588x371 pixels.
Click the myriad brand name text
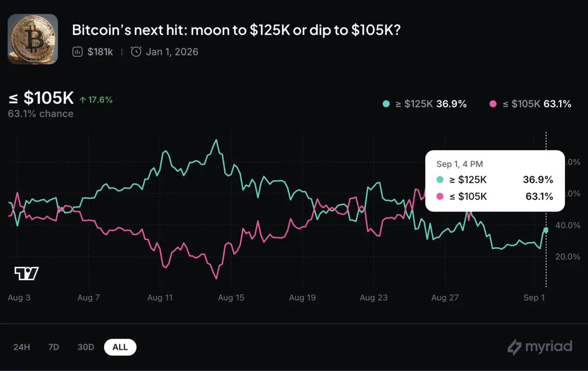point(549,347)
